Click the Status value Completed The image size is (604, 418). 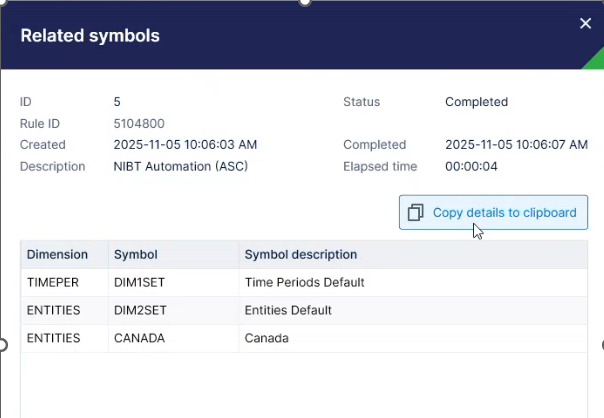point(476,102)
